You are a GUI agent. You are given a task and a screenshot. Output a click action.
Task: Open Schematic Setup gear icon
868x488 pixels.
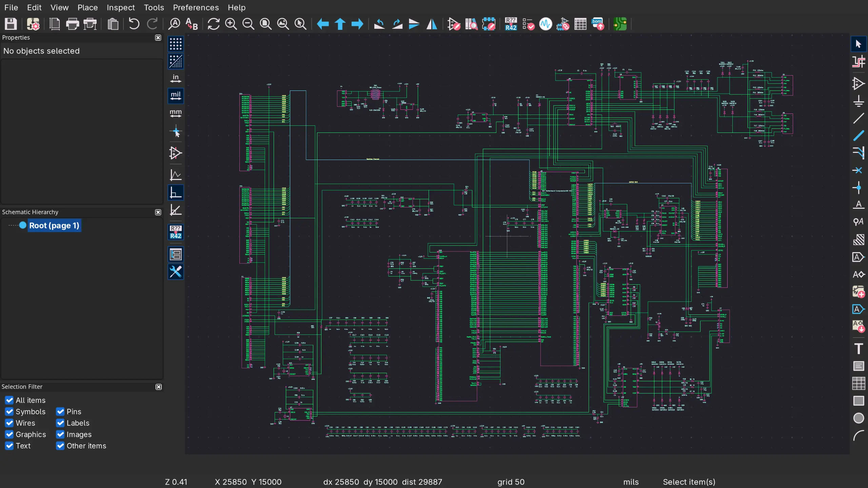[x=33, y=24]
